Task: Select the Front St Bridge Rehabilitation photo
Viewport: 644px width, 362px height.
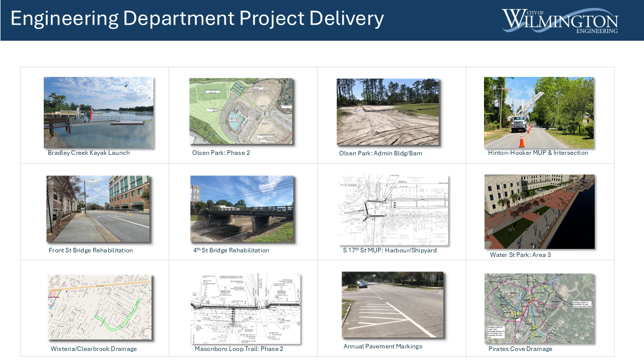Action: click(x=99, y=209)
